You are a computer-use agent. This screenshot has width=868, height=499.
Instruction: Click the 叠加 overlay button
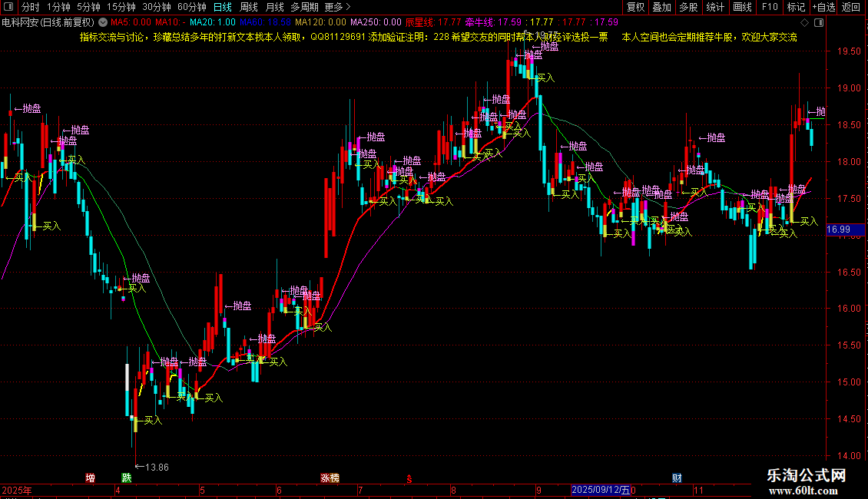(661, 7)
